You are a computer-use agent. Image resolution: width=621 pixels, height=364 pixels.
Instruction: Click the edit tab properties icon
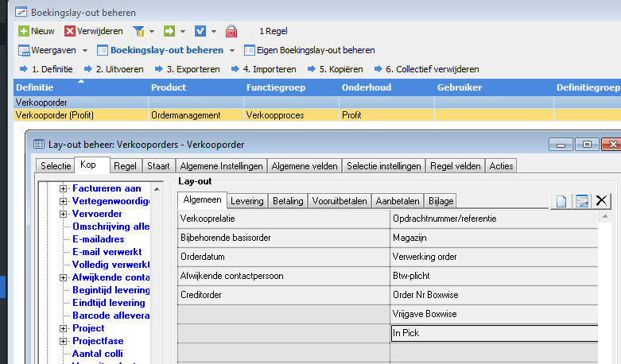coord(581,201)
